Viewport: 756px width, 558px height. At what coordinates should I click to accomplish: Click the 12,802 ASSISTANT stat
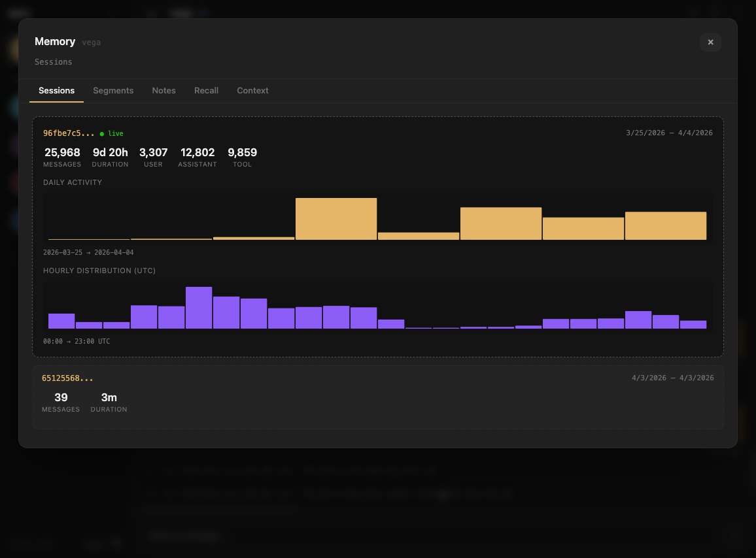[198, 157]
